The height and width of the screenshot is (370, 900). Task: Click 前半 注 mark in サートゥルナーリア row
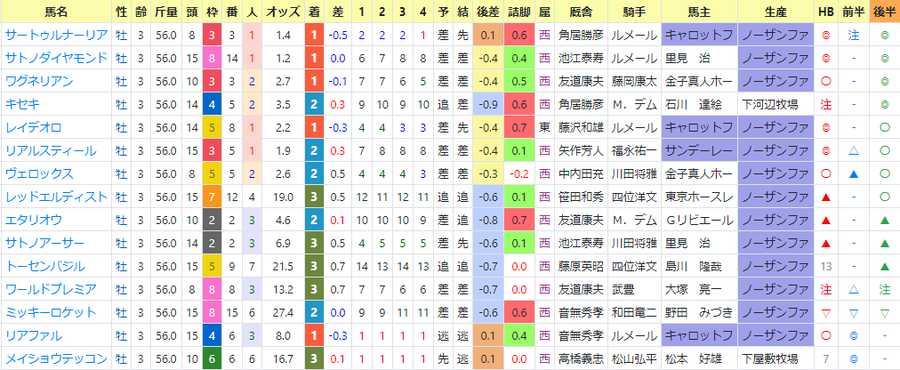click(854, 35)
